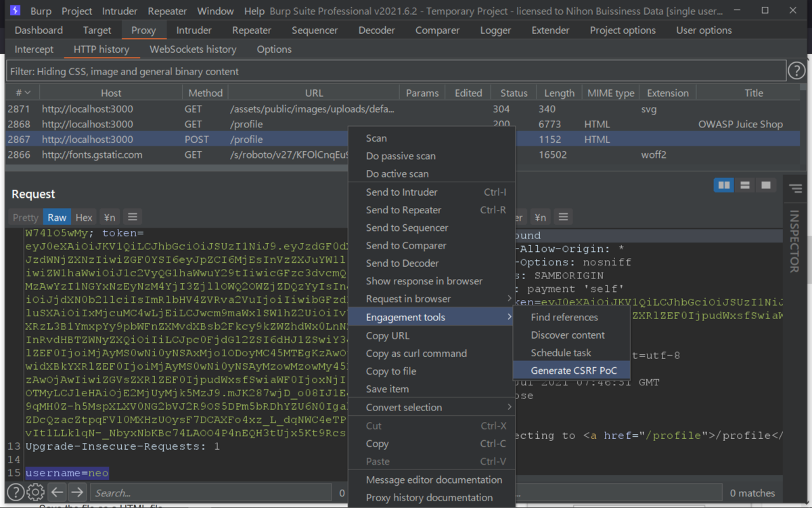This screenshot has width=812, height=508.
Task: Choose Save item
Action: click(431, 389)
